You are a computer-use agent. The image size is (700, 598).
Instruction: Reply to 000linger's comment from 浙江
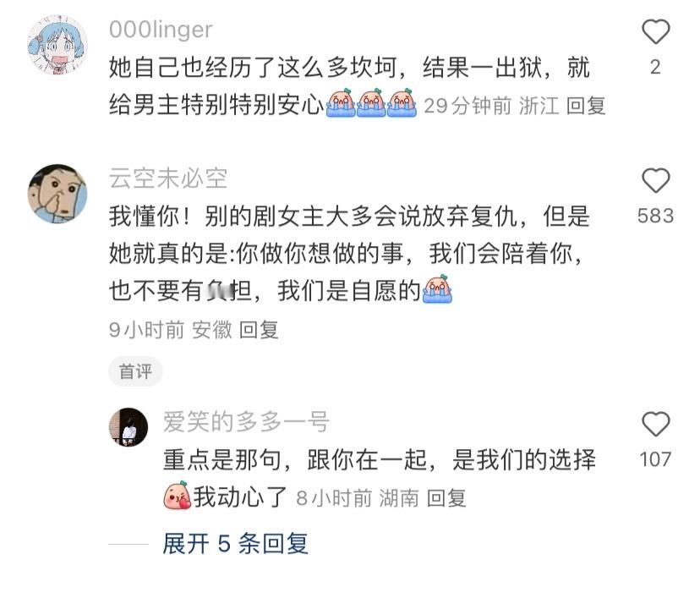click(x=586, y=107)
